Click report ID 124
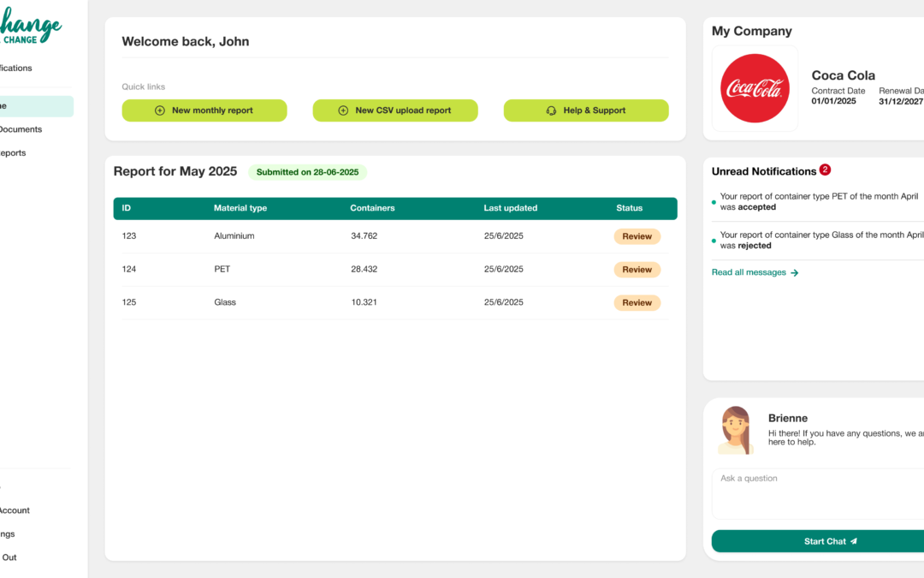Viewport: 924px width, 578px height. pyautogui.click(x=129, y=269)
